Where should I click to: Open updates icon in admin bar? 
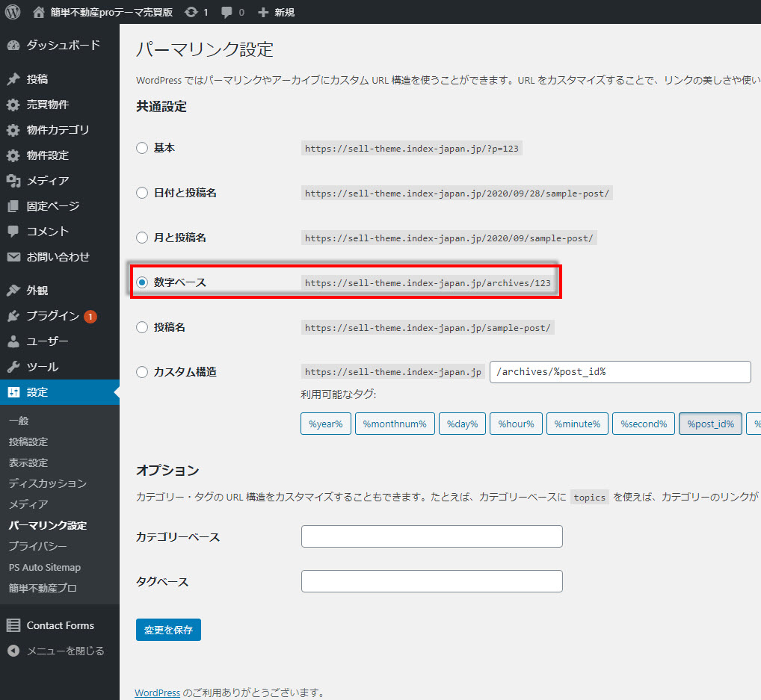191,12
